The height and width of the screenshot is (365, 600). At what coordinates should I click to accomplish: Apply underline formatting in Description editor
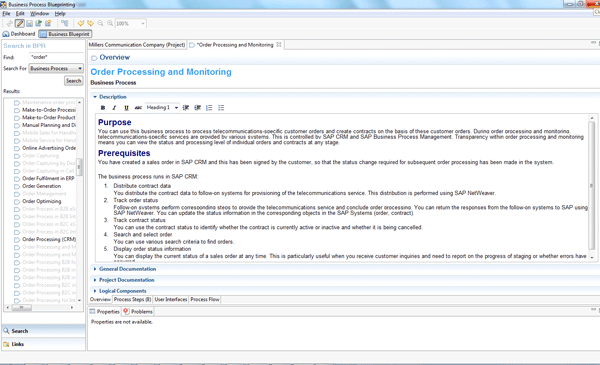click(126, 108)
